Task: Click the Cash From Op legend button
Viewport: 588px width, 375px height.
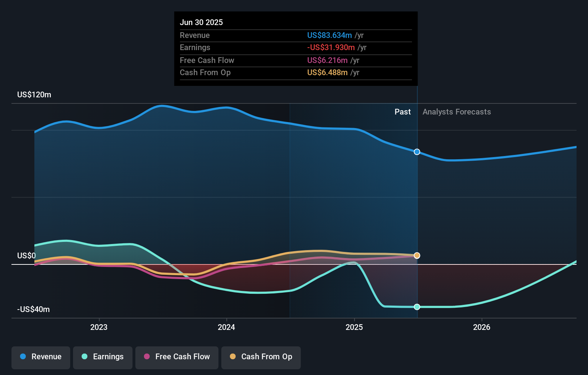Action: point(261,357)
